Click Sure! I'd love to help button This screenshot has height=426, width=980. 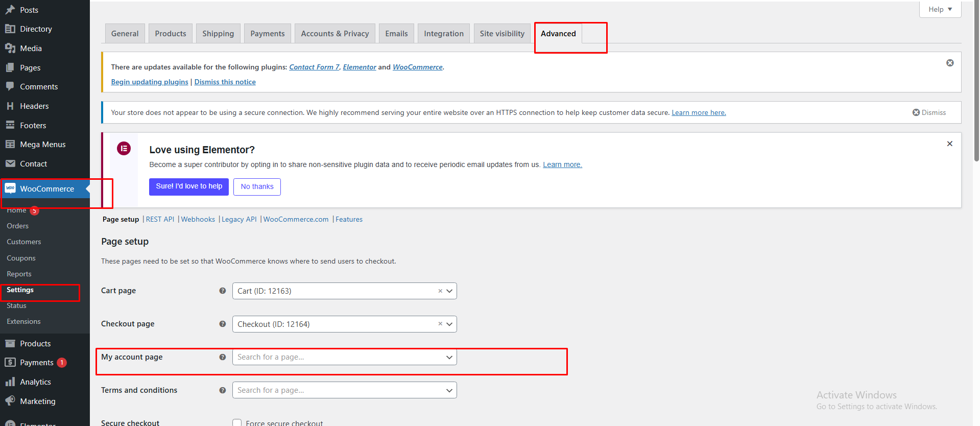click(189, 186)
